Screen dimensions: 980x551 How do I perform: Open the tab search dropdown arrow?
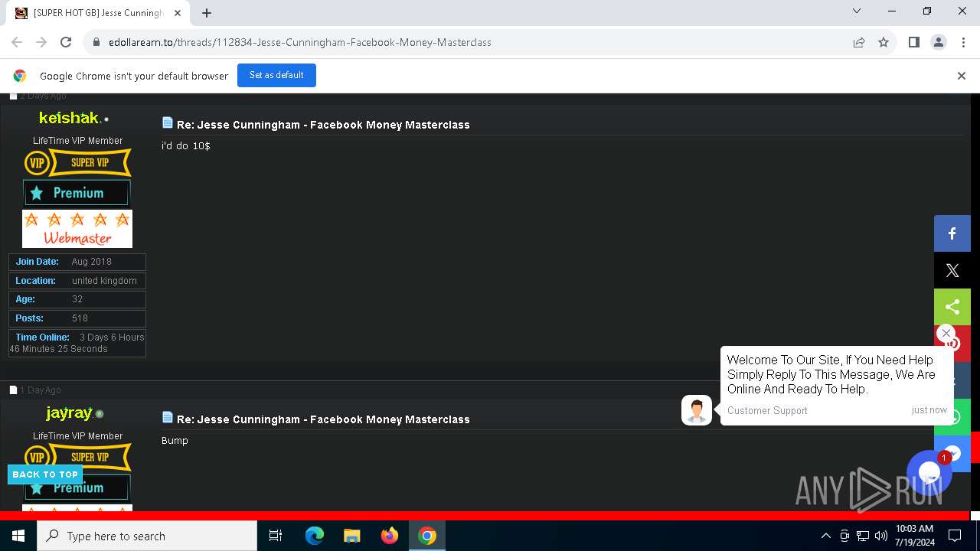857,11
